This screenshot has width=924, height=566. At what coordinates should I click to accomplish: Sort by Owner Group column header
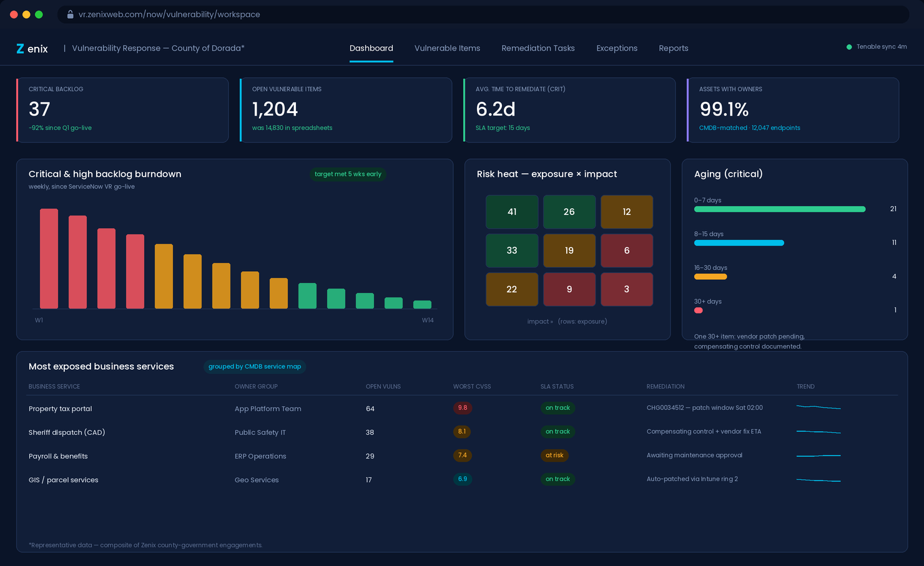pos(256,387)
